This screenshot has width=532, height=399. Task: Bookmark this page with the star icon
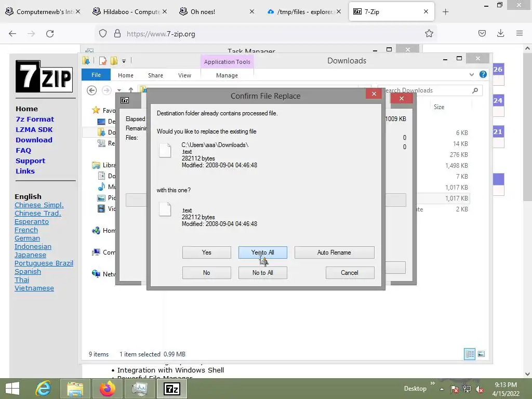[429, 33]
